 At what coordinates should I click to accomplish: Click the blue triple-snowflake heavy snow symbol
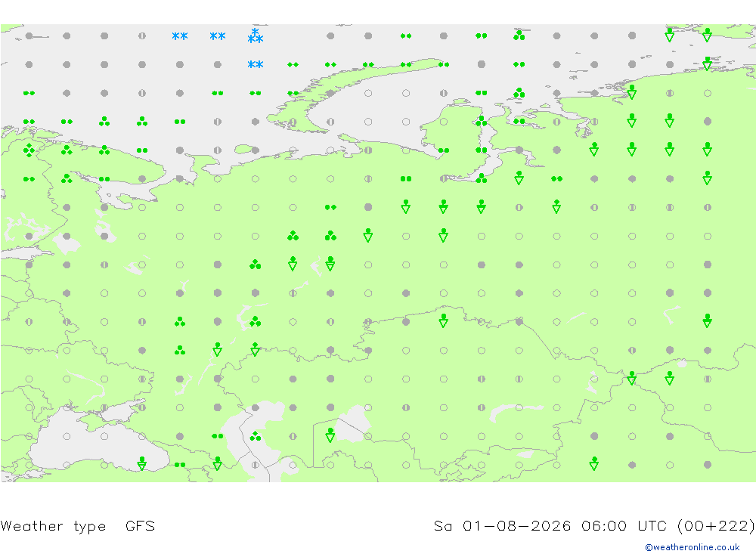click(x=255, y=36)
